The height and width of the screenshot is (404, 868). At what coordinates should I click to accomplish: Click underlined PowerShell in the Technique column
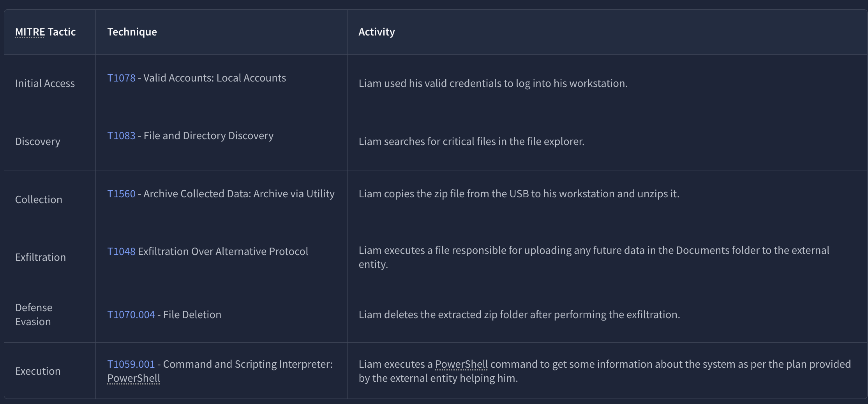click(x=134, y=378)
